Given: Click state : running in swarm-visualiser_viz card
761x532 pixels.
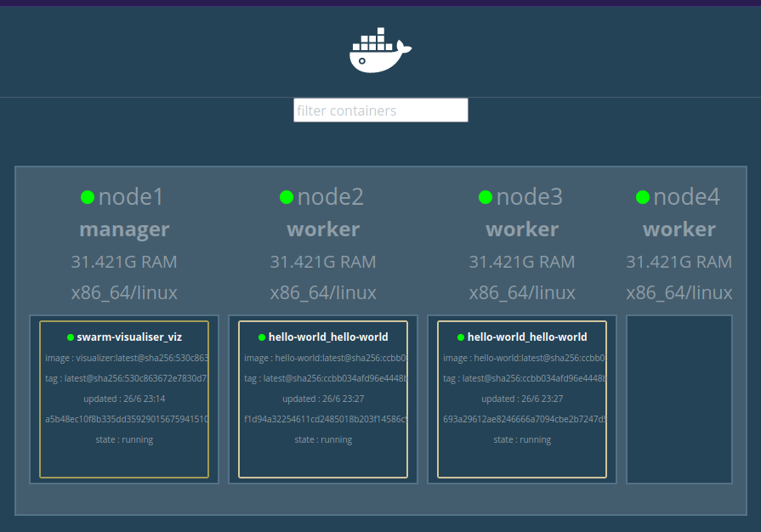Looking at the screenshot, I should point(124,440).
